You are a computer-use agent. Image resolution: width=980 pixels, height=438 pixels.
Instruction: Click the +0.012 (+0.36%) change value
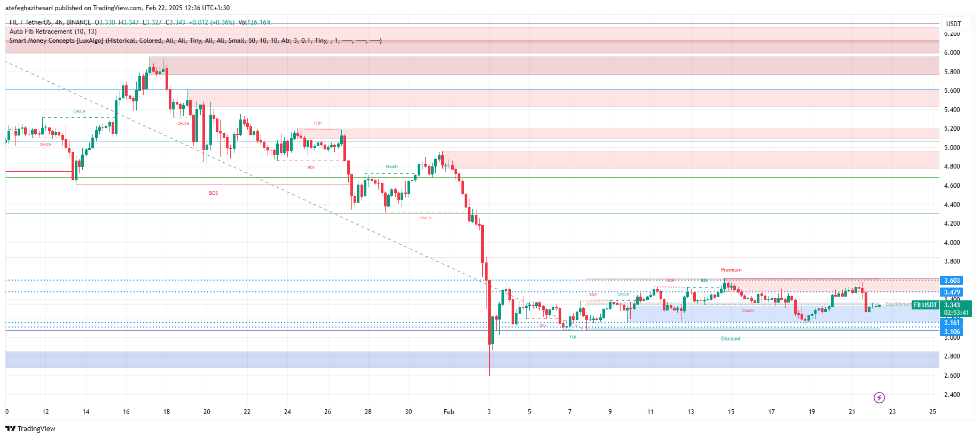coord(211,22)
